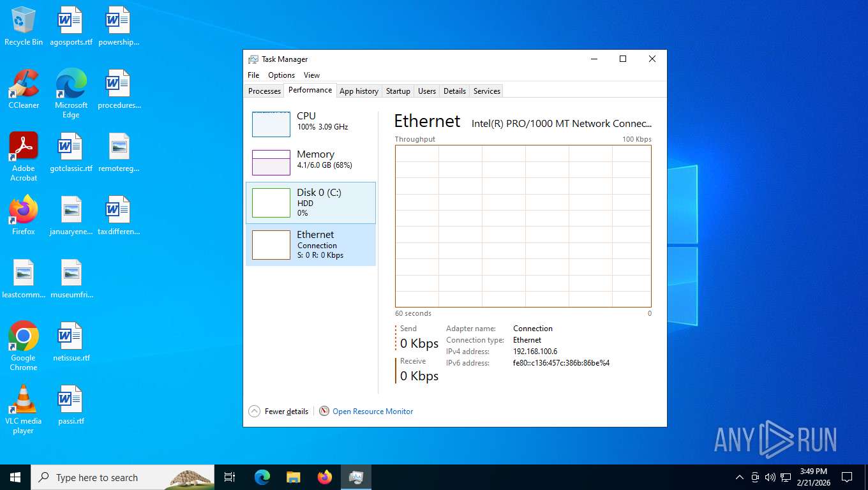Click the Intel PRO/1000 MT adapter title
The image size is (868, 490).
(x=562, y=124)
